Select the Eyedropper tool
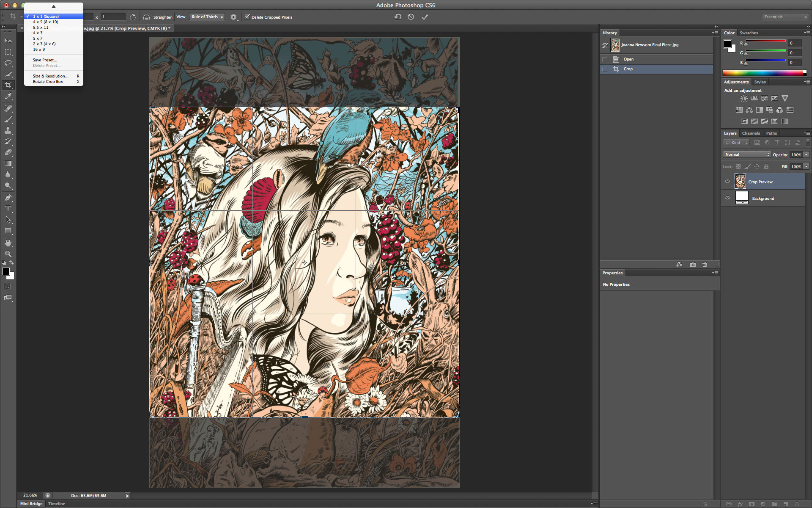 click(x=8, y=97)
